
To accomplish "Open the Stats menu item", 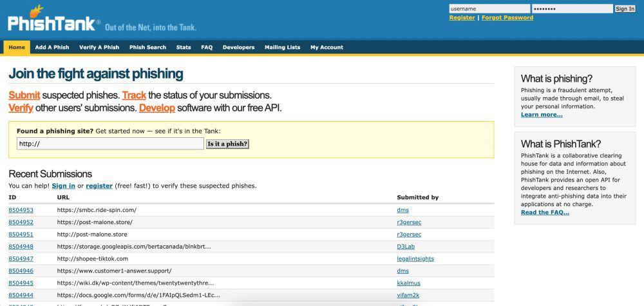I will click(184, 47).
